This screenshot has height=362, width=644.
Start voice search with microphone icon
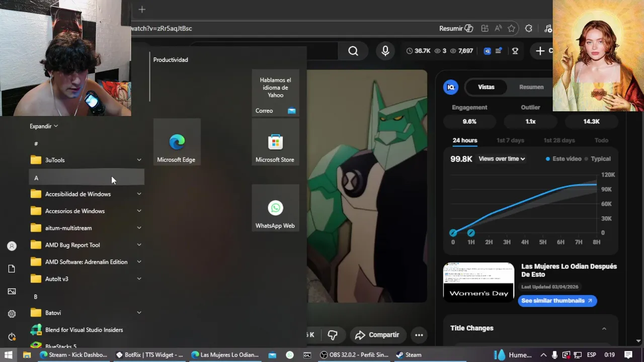[x=385, y=51]
